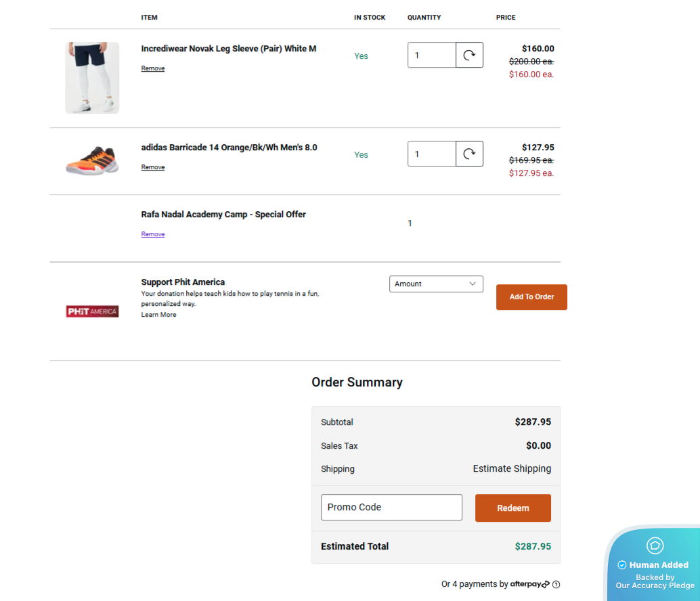Remove the Incrediwear Novak Leg Sleeve item

click(153, 68)
